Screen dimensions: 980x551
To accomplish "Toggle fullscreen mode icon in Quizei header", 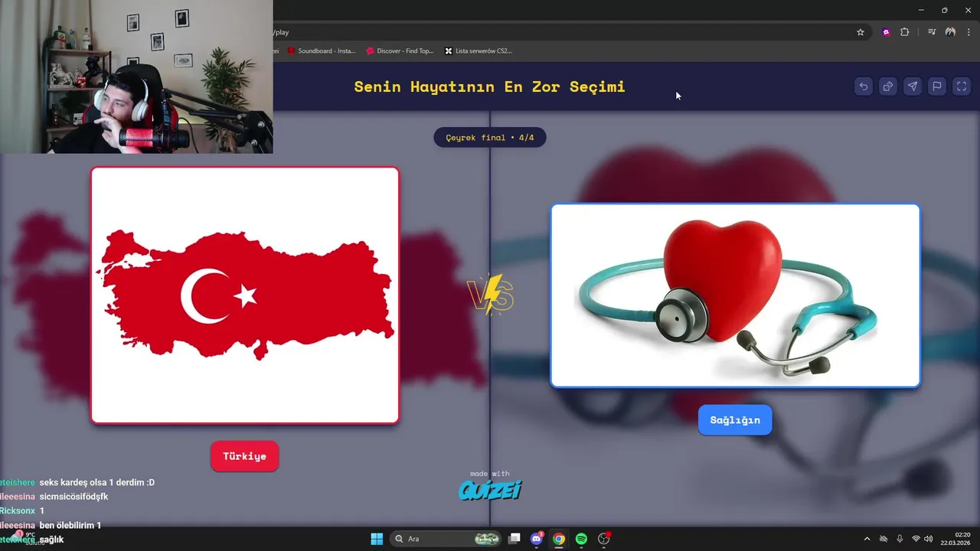I will tap(962, 86).
